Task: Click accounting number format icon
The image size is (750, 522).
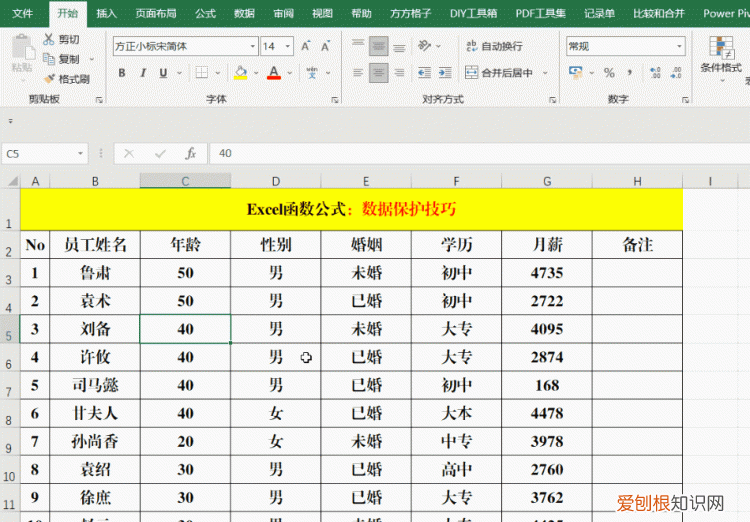Action: tap(576, 73)
